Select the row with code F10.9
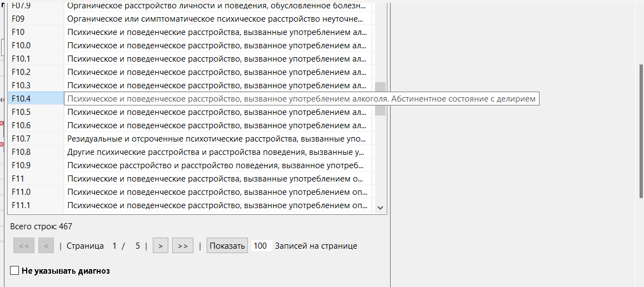Screen dimensions: 644x287 (191, 165)
